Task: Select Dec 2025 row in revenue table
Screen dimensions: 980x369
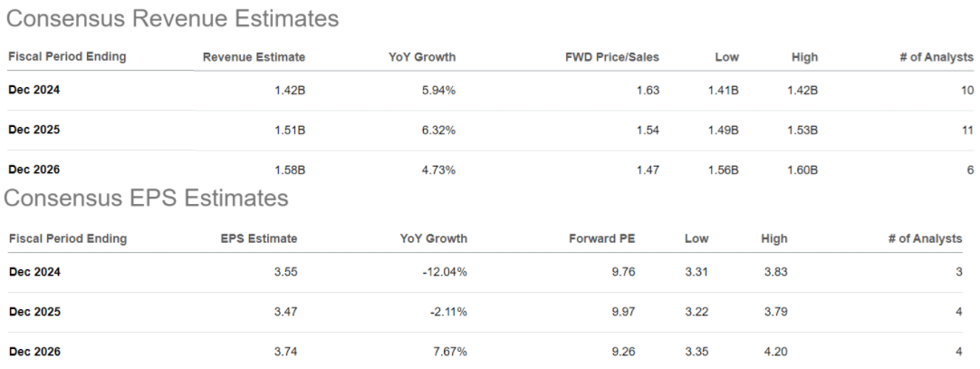Action: 34,130
